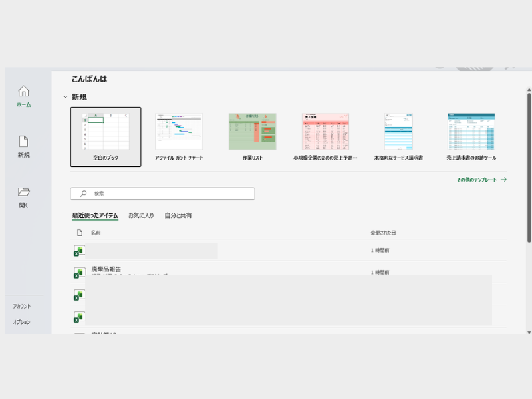Viewport: 532px width, 399px height.
Task: Click the Excel icon of the first recent file
Action: [78, 251]
